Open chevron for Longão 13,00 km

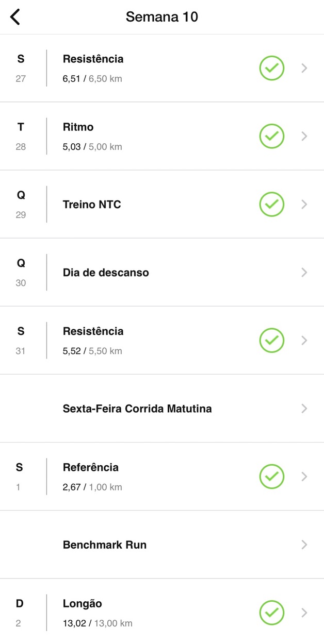click(304, 612)
